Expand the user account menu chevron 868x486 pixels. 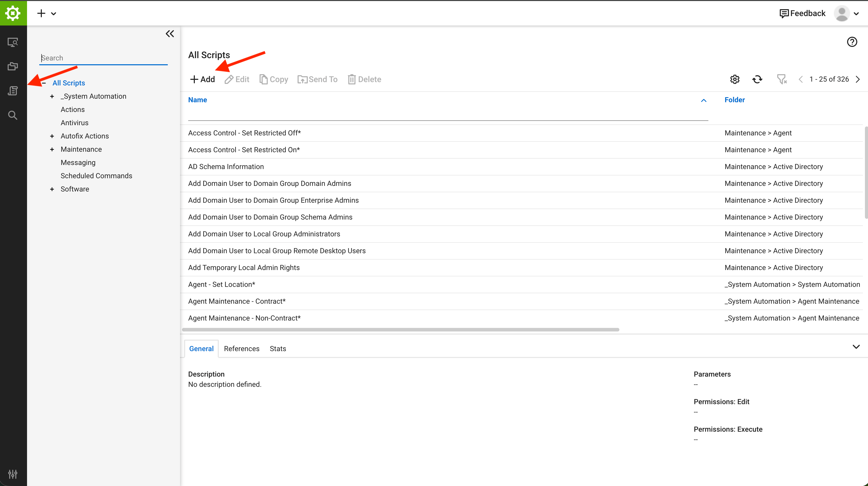coord(857,14)
